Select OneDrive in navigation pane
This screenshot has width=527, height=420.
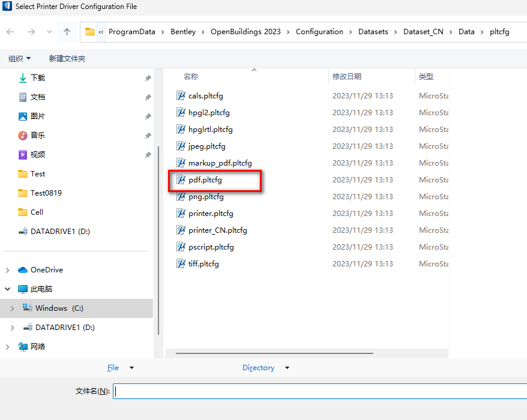point(47,270)
